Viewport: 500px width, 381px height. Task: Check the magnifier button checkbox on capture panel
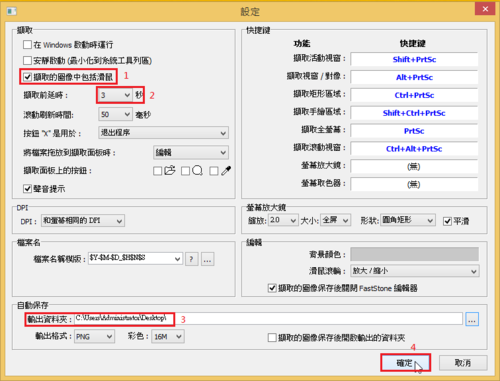coord(185,171)
